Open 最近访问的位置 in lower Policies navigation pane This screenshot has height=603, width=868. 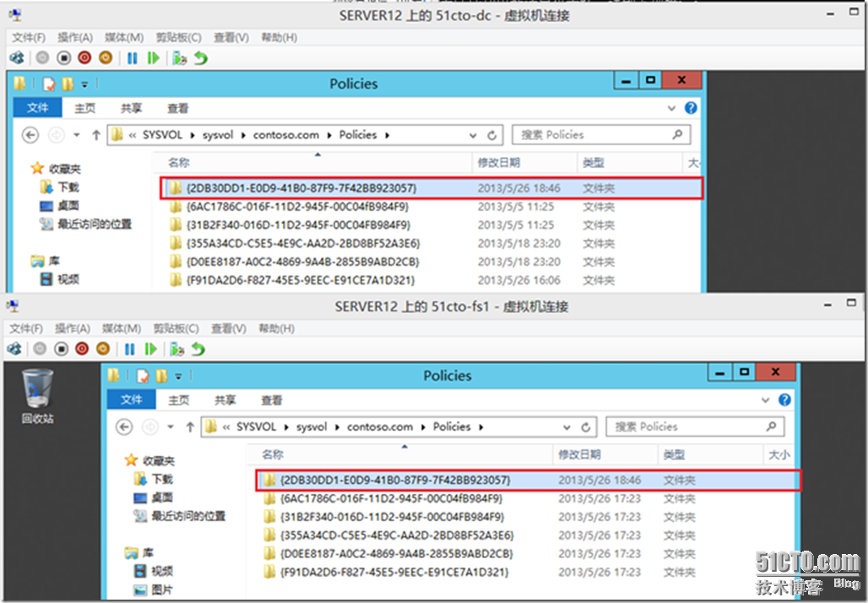click(179, 516)
